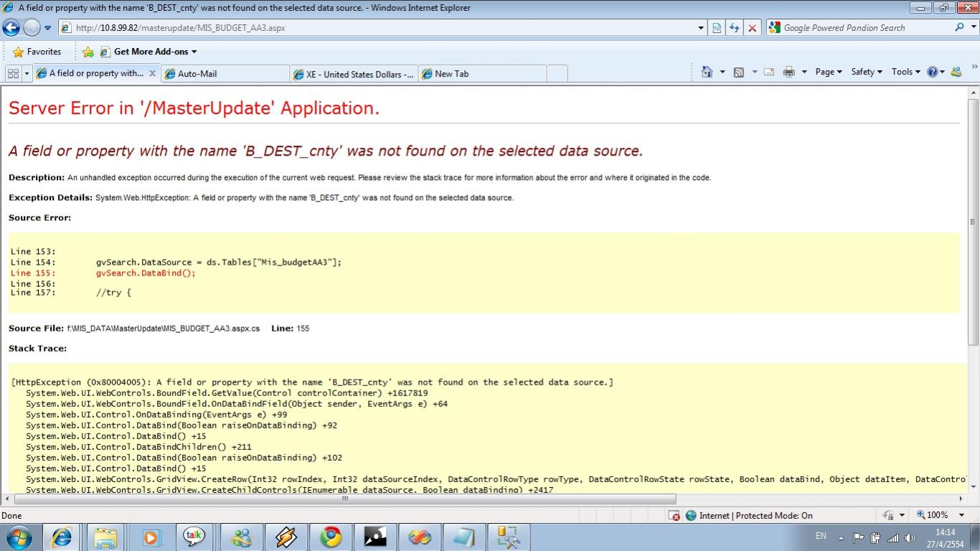Open the Google Chrome taskbar icon
The height and width of the screenshot is (551, 980).
pyautogui.click(x=331, y=537)
